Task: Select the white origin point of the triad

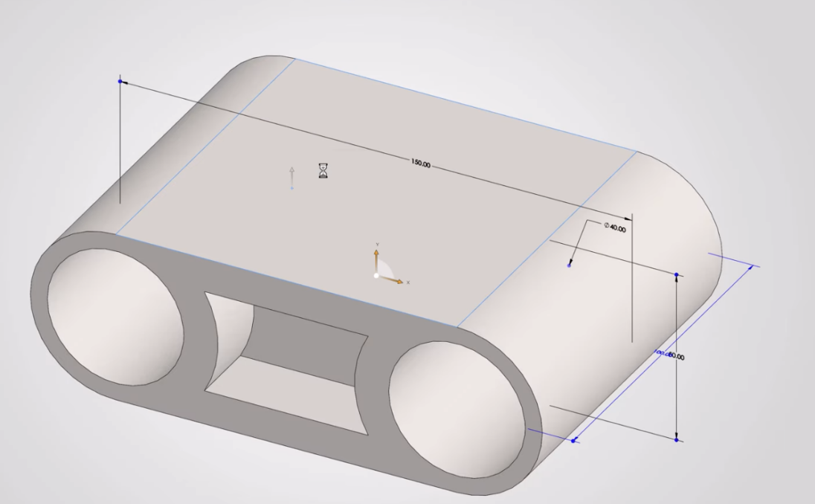Action: pyautogui.click(x=377, y=276)
